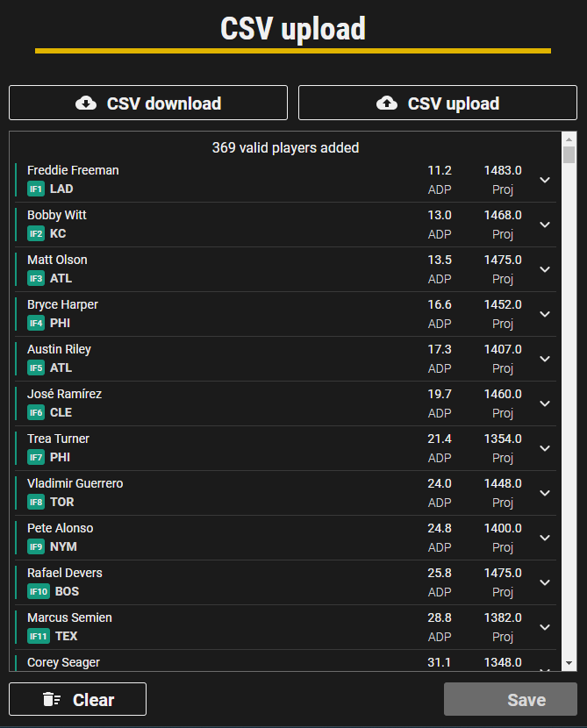Click the IF10 position badge
Image resolution: width=587 pixels, height=728 pixels.
[x=39, y=591]
